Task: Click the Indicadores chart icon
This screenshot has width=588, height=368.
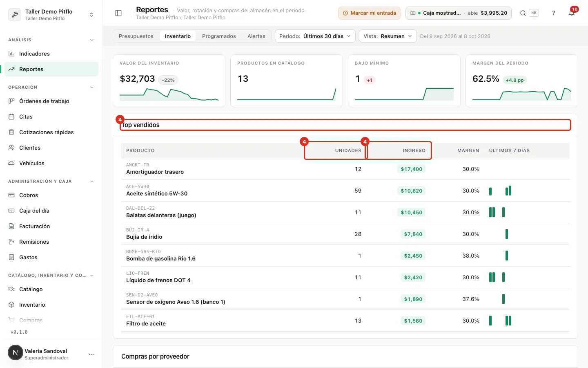Action: pyautogui.click(x=11, y=54)
